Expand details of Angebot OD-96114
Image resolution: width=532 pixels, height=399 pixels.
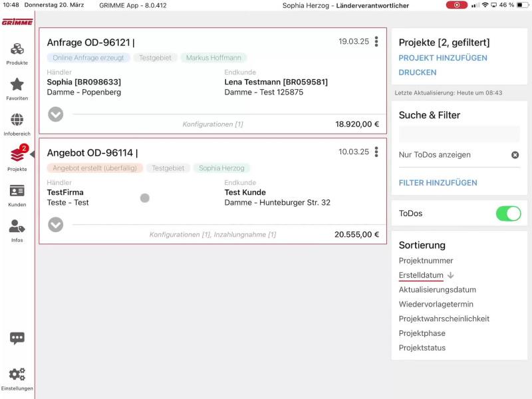(56, 225)
